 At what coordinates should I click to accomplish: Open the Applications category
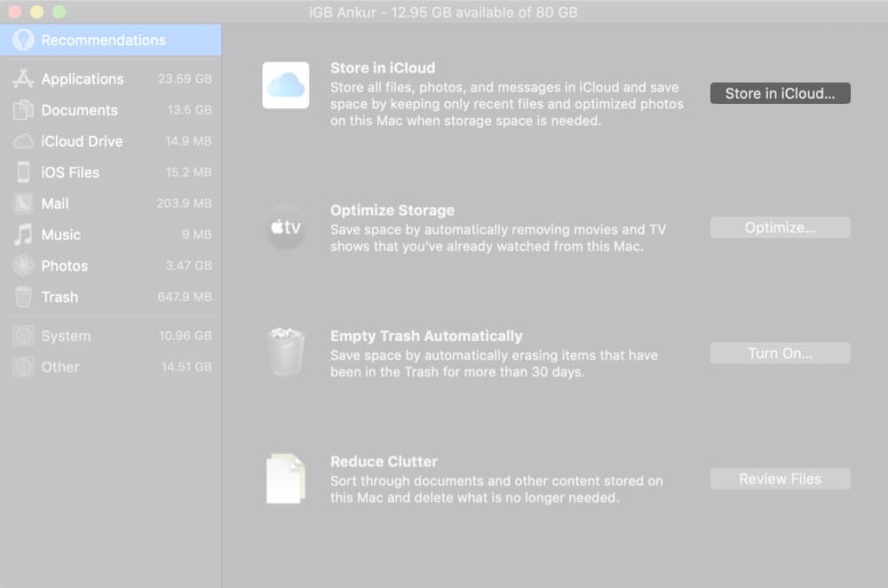pyautogui.click(x=112, y=79)
